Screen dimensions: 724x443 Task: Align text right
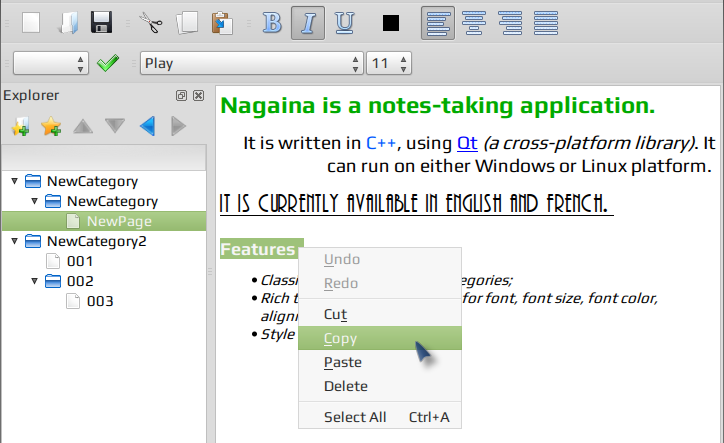coord(510,23)
